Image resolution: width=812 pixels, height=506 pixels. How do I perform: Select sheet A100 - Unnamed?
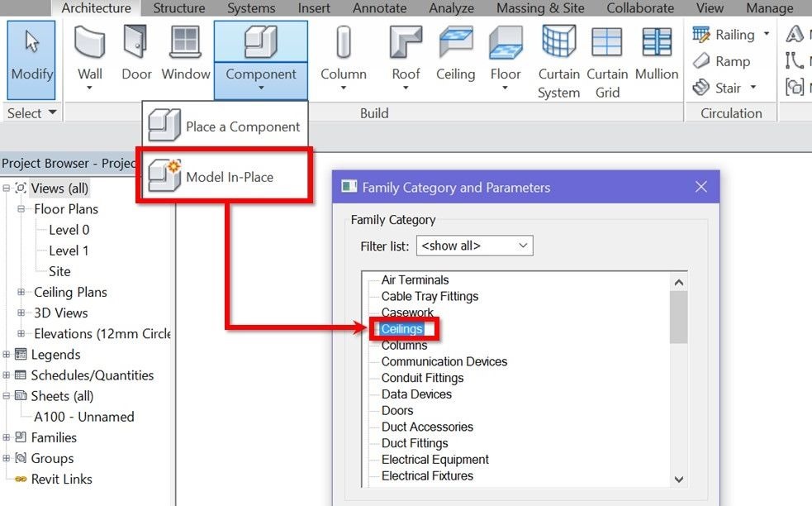[84, 417]
